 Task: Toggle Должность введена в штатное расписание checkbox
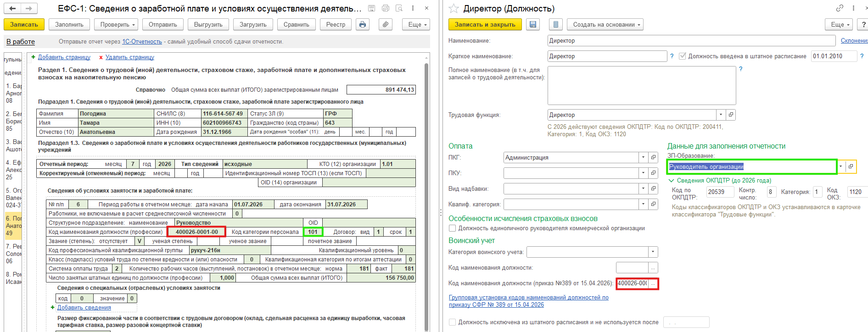tap(683, 56)
